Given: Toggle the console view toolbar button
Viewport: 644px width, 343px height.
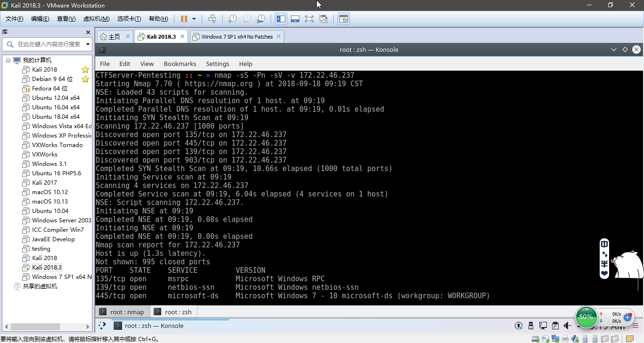Looking at the screenshot, I should tap(344, 19).
